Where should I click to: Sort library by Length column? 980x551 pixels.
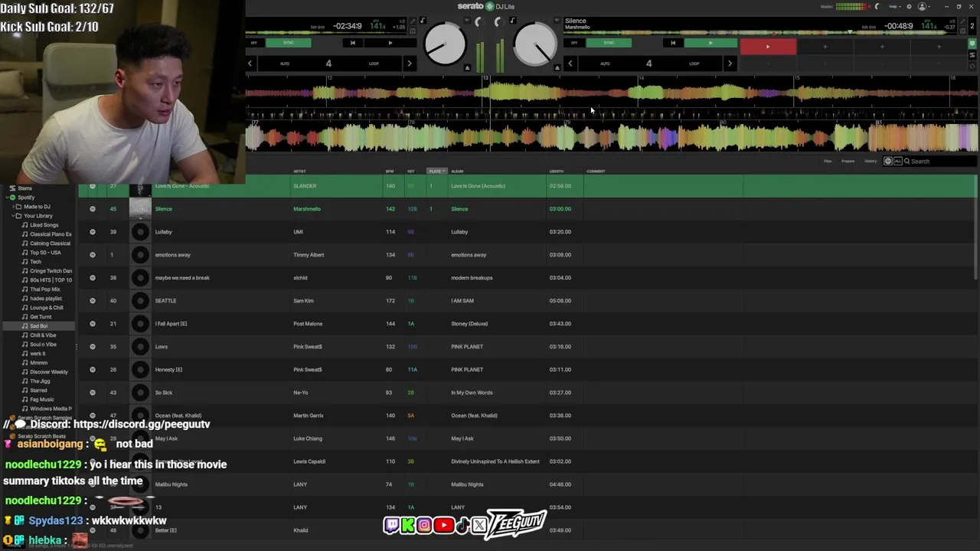coord(557,171)
